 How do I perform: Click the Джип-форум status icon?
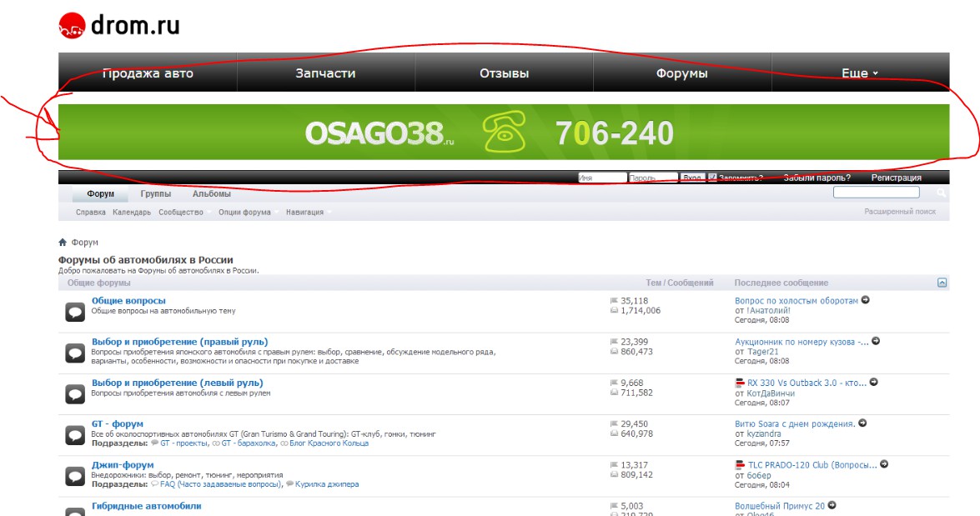[75, 477]
